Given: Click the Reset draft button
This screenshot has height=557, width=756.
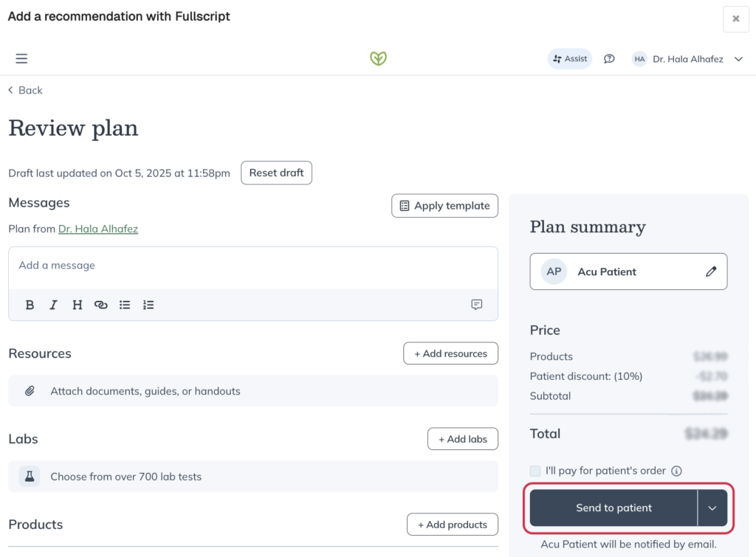Looking at the screenshot, I should tap(276, 173).
